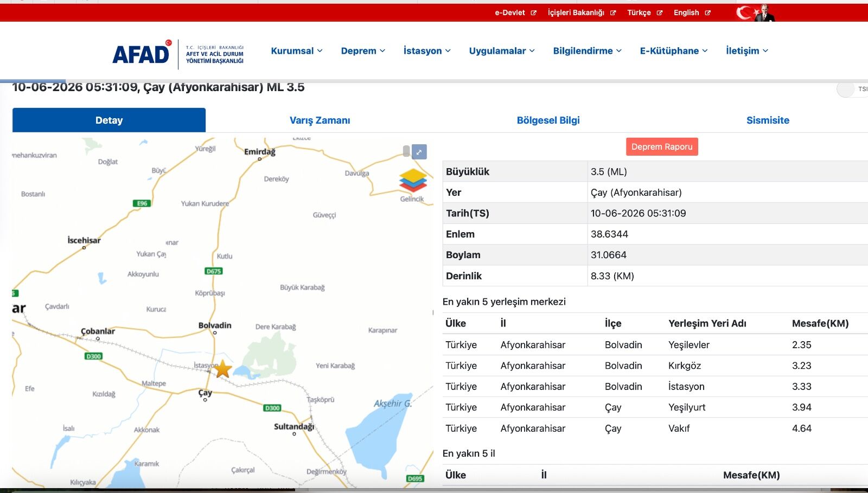
Task: Click the orange star epicenter marker
Action: click(x=222, y=369)
